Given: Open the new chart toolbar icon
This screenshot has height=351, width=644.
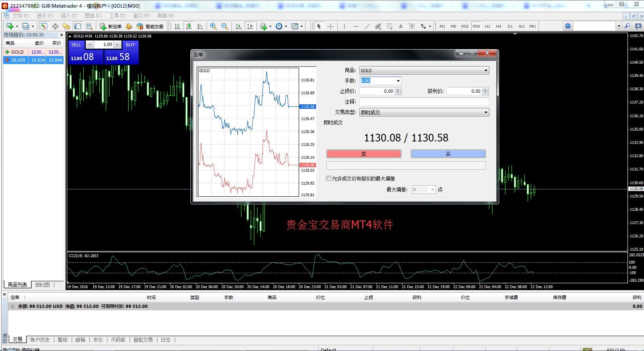Looking at the screenshot, I should click(10, 26).
